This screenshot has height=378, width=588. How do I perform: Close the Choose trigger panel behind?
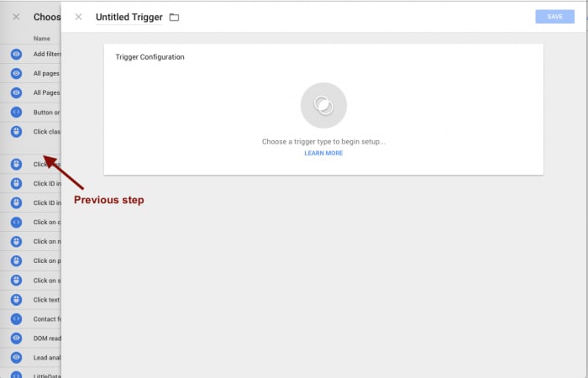point(16,17)
